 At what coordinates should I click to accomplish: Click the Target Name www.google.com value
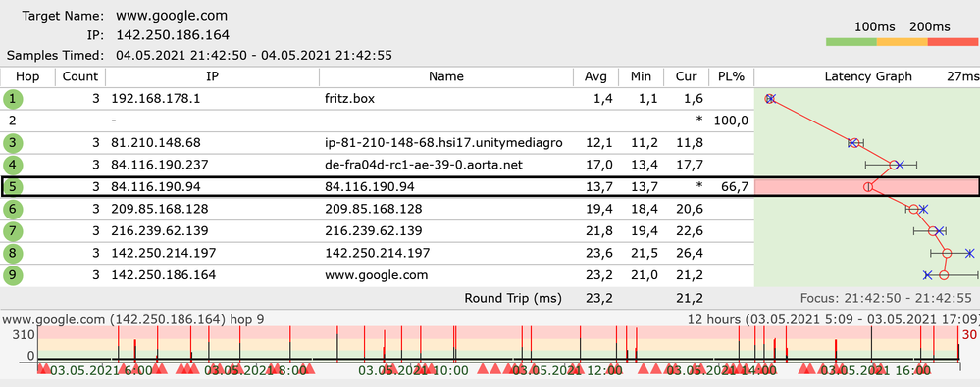(x=172, y=16)
